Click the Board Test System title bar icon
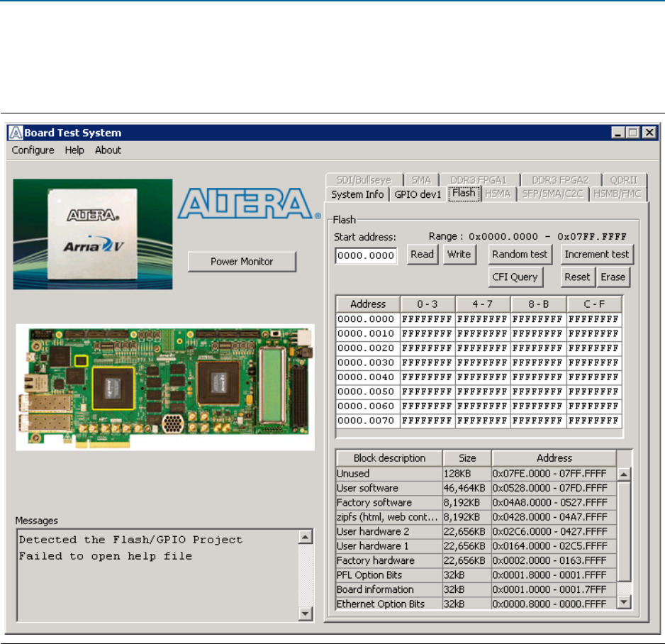This screenshot has width=665, height=644. pos(17,133)
